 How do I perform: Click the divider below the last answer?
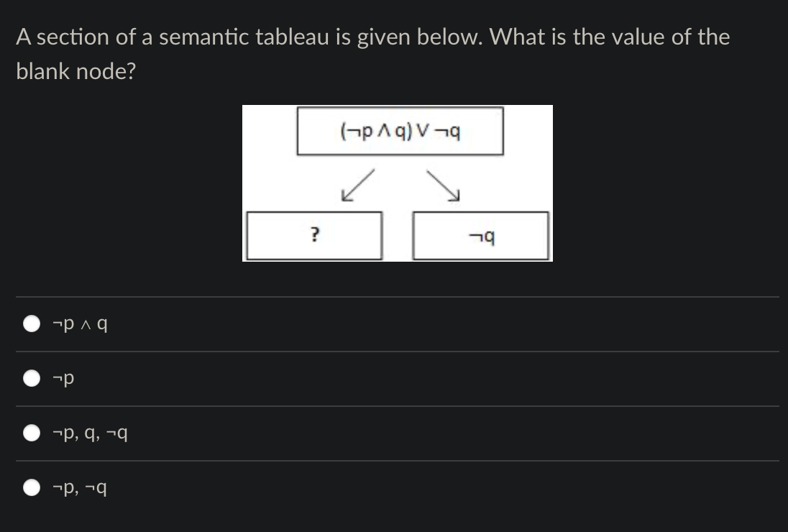pyautogui.click(x=394, y=514)
